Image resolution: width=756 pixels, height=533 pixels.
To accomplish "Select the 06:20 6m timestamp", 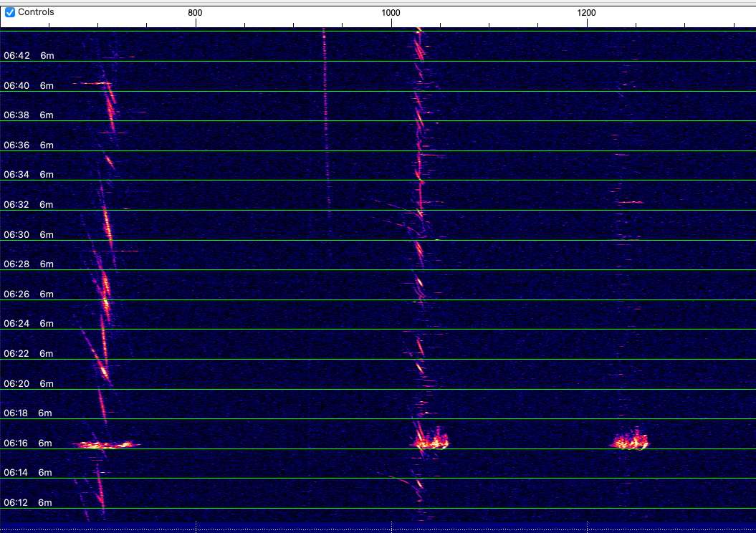I will tap(29, 383).
